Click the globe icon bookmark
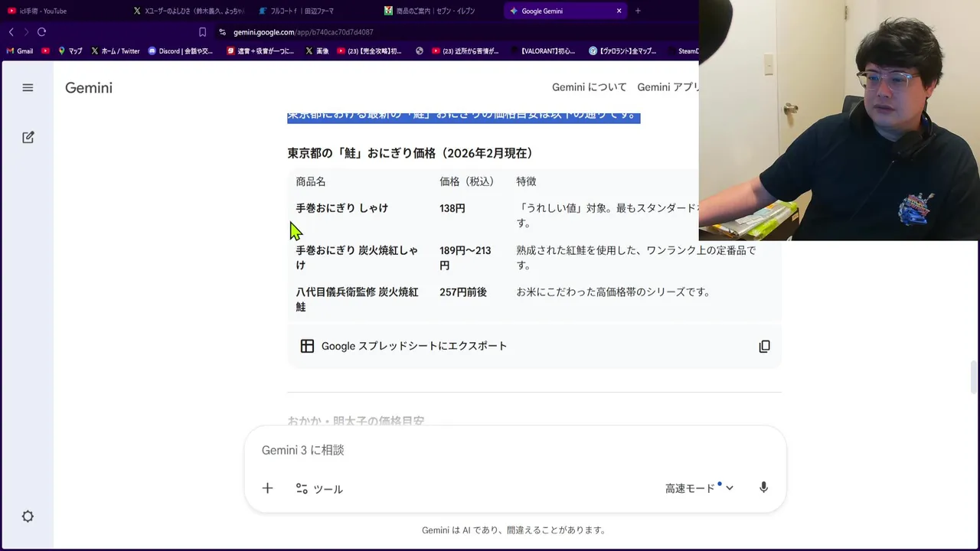The height and width of the screenshot is (551, 980). [x=420, y=51]
